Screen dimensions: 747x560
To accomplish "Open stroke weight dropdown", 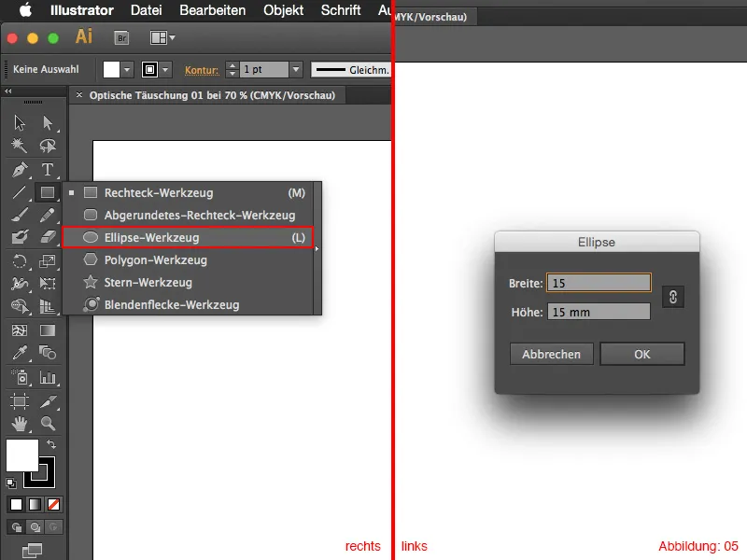I will coord(296,69).
